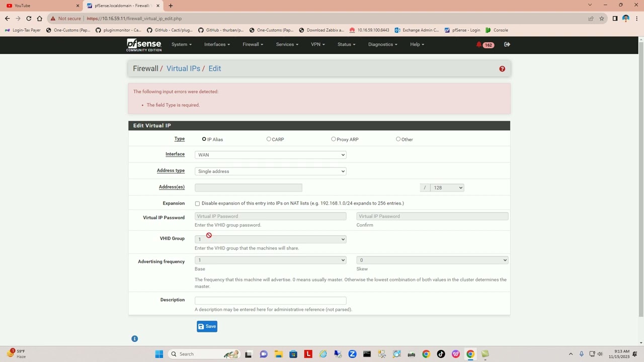Bookmark this page with star icon

(x=601, y=19)
